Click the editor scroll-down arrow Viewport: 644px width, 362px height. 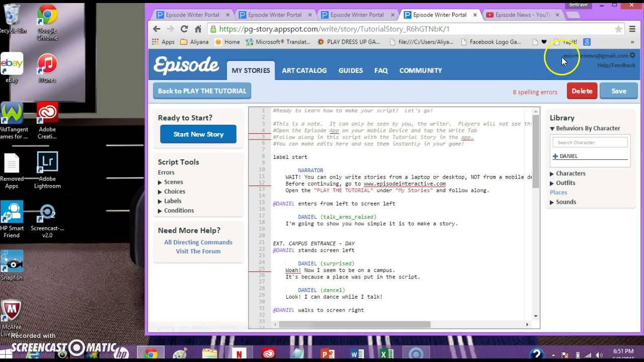(x=535, y=316)
